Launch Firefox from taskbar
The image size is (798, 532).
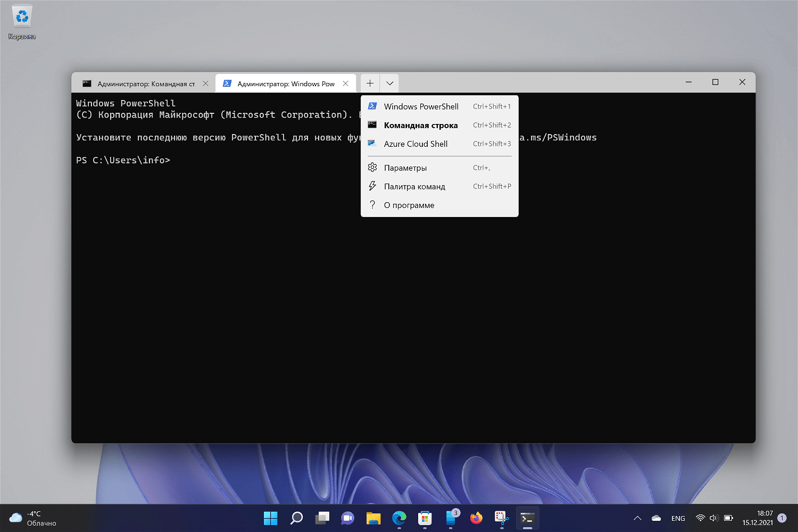point(476,518)
